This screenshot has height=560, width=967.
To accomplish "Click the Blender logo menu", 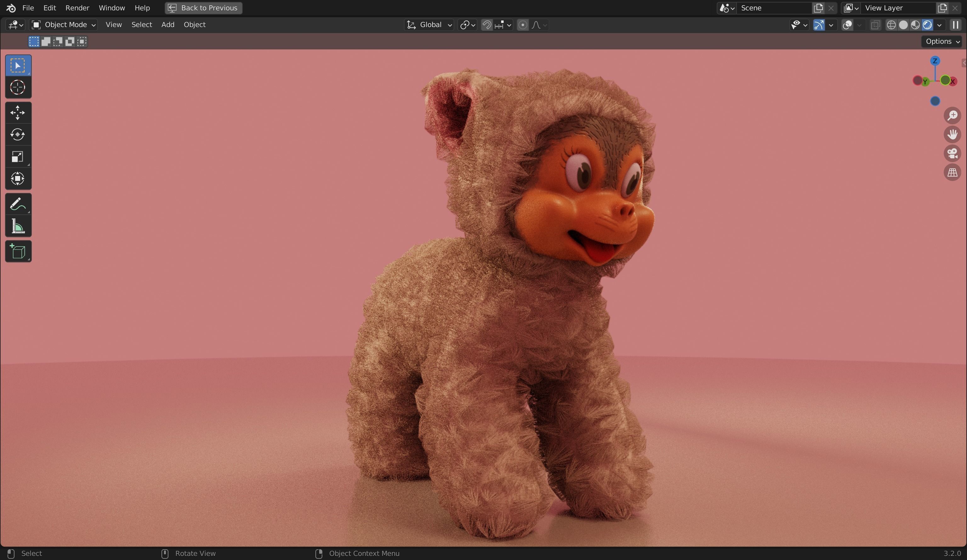I will 11,8.
